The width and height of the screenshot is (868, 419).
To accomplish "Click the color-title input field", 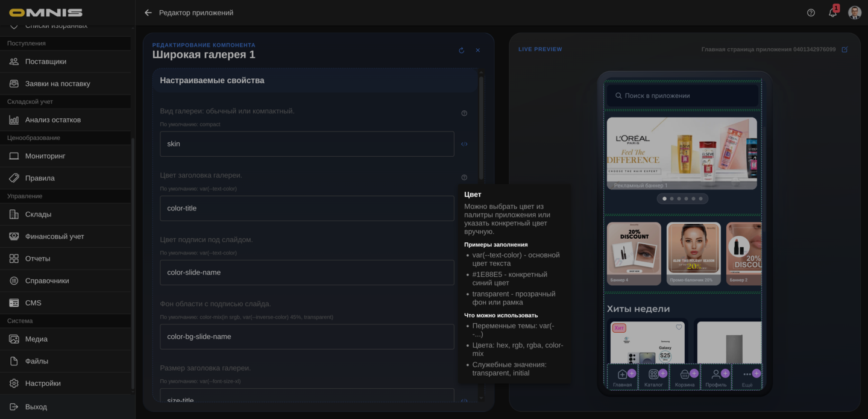I will click(x=307, y=208).
